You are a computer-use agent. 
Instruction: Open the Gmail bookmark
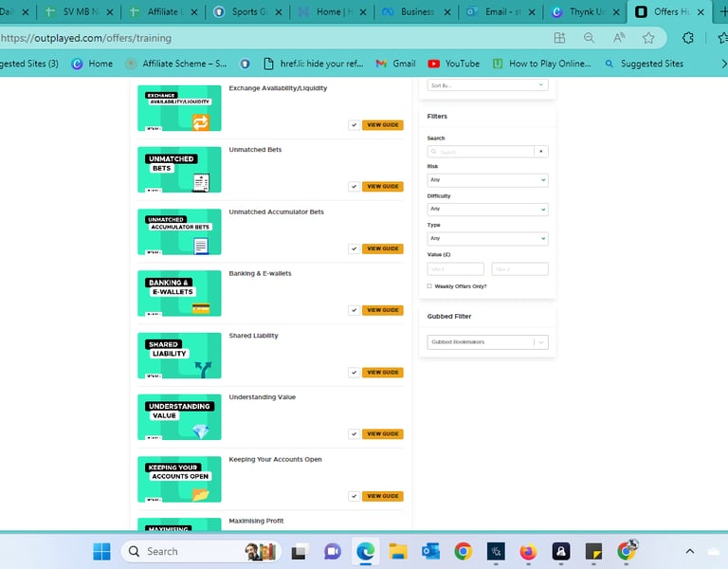click(x=395, y=64)
